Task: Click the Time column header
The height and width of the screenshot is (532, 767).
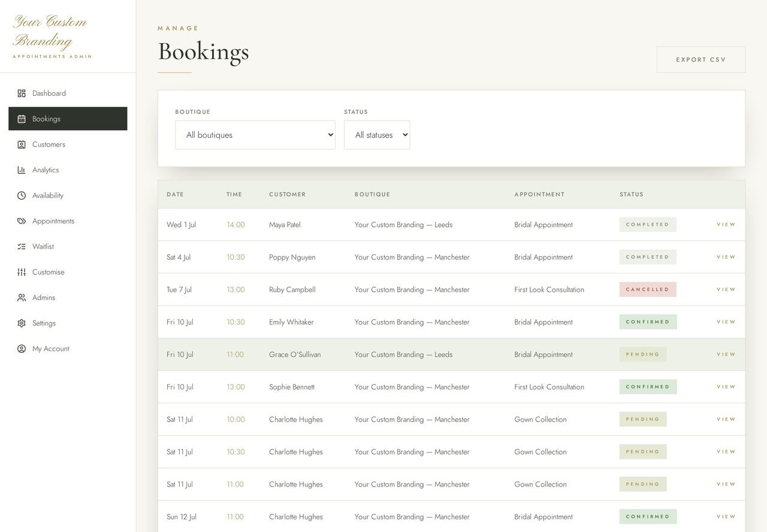Action: click(x=234, y=195)
